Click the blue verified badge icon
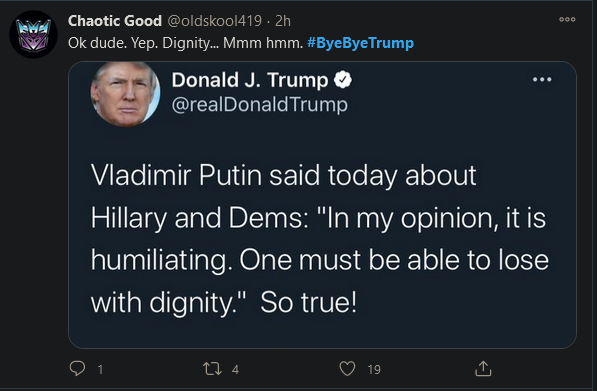The width and height of the screenshot is (597, 391). click(x=343, y=80)
